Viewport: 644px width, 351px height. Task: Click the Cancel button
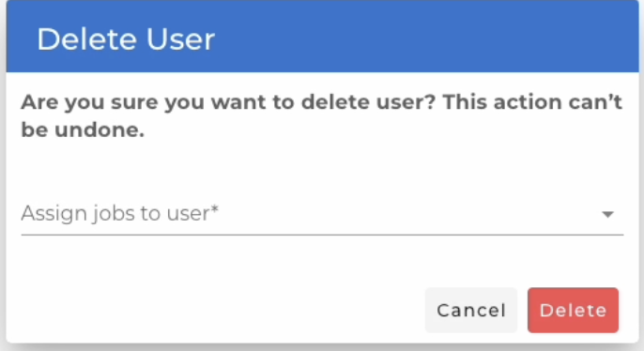(x=471, y=311)
